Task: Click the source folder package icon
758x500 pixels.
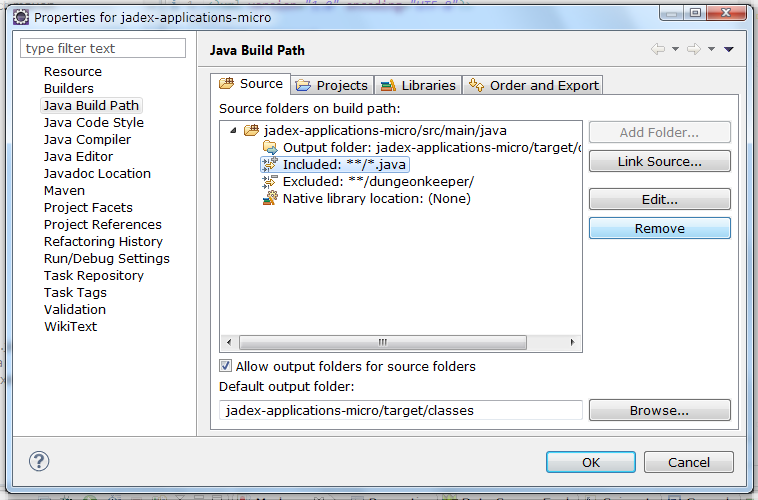Action: pos(251,131)
